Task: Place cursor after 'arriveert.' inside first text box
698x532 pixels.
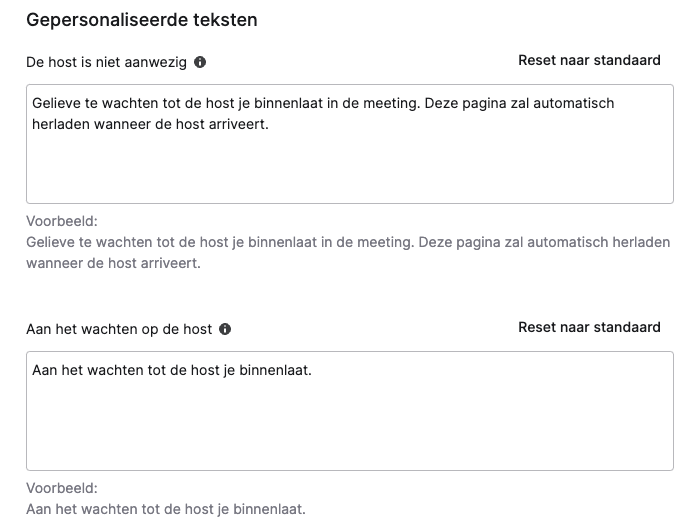Action: [270, 124]
